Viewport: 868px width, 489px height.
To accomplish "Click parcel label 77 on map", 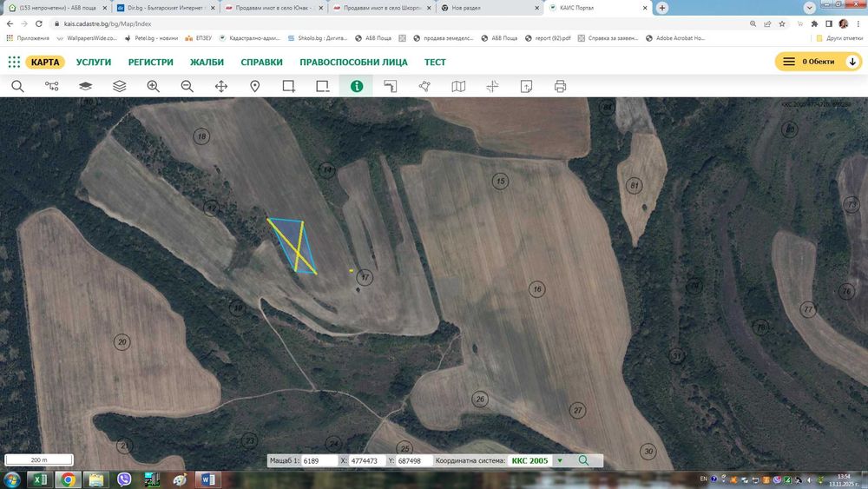I will pyautogui.click(x=808, y=309).
